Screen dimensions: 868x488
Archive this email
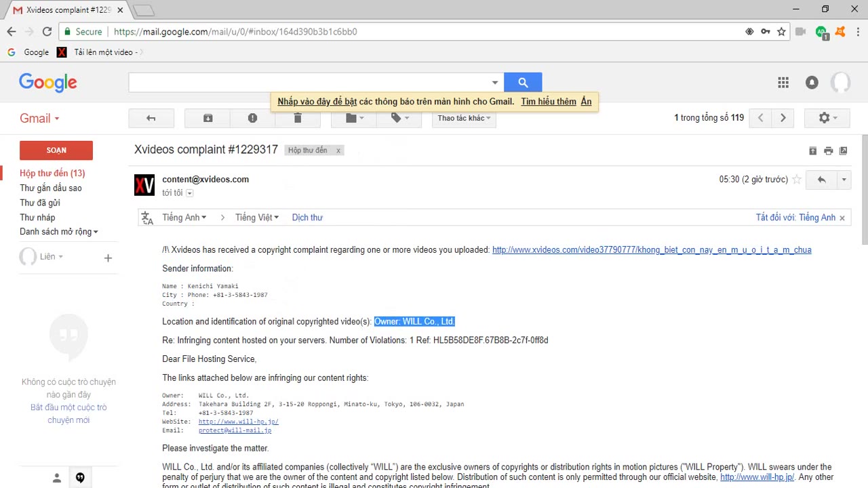point(208,118)
